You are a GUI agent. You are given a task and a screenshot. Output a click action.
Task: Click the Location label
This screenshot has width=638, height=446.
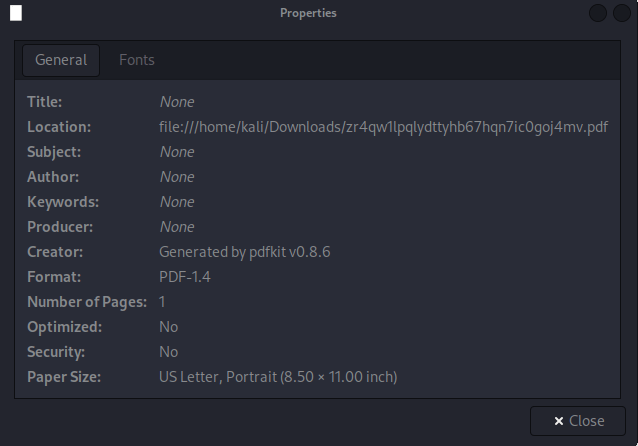click(x=59, y=127)
